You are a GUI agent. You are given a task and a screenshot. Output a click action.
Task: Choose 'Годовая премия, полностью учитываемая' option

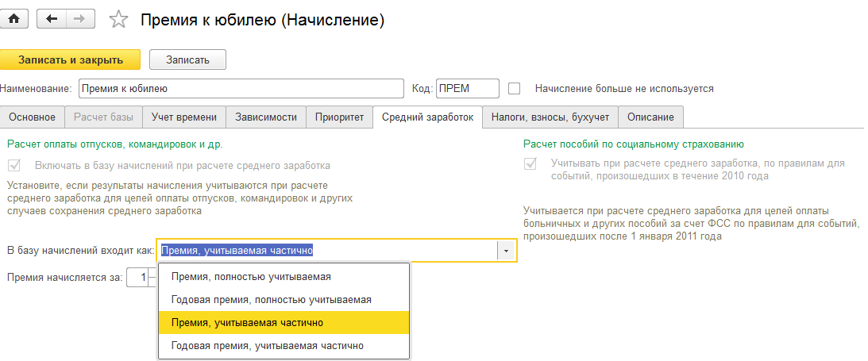click(x=271, y=300)
